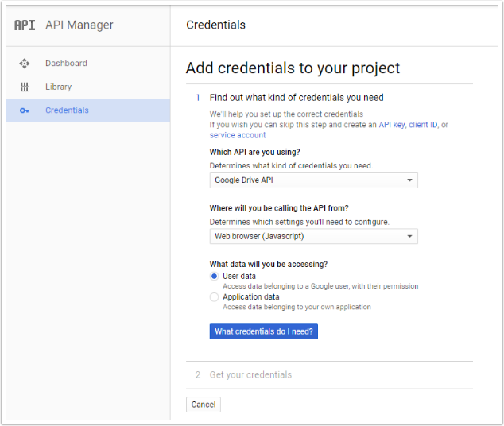Click the Which API are you using? label
This screenshot has height=426, width=504.
(254, 152)
